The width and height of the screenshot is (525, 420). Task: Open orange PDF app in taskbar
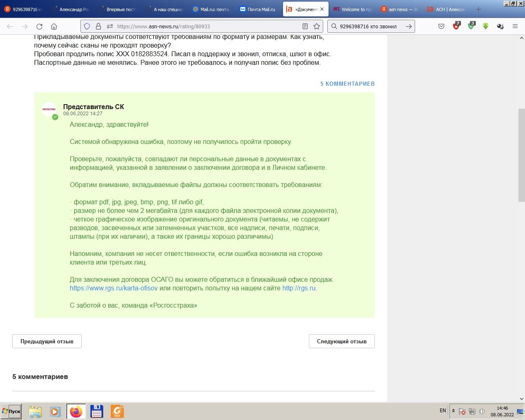(117, 411)
